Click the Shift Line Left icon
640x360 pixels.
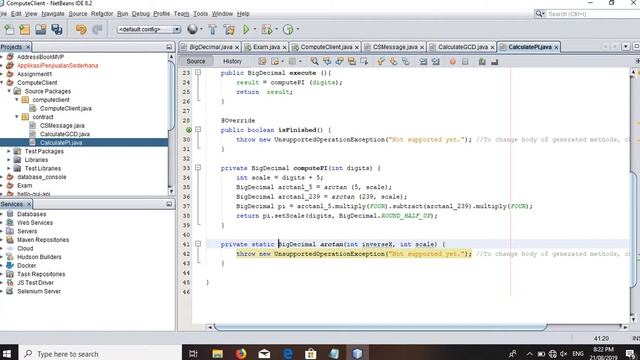tap(423, 62)
